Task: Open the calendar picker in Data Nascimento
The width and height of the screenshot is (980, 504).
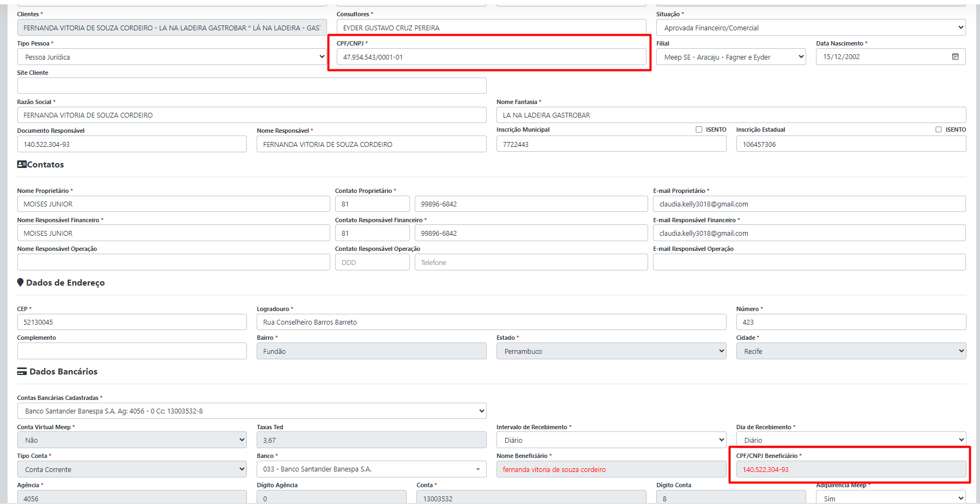Action: (x=955, y=57)
